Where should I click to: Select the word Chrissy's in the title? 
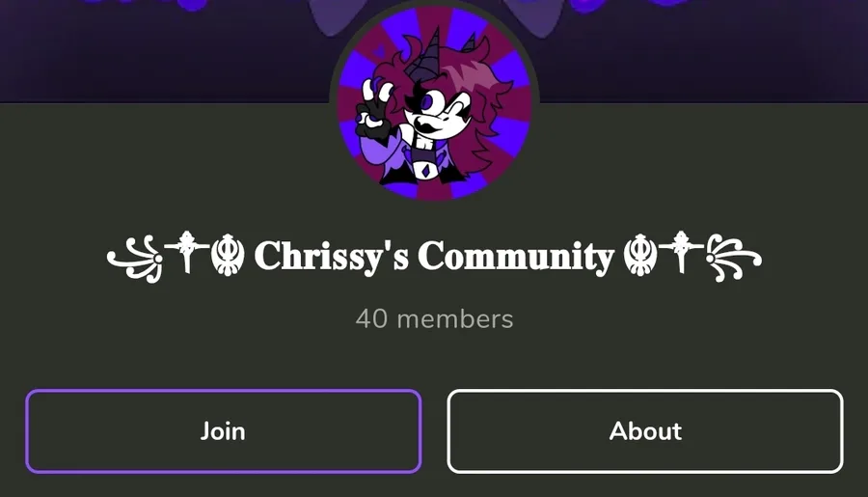(331, 257)
